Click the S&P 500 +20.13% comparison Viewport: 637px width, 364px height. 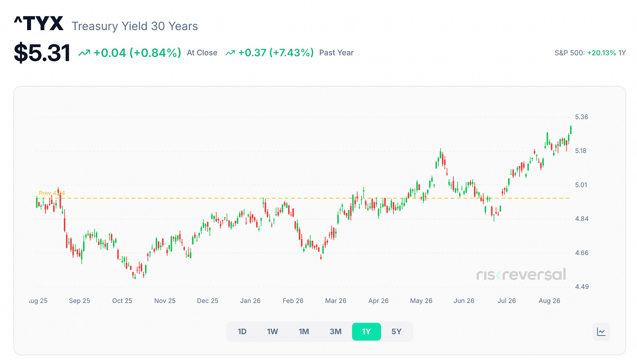pos(590,53)
